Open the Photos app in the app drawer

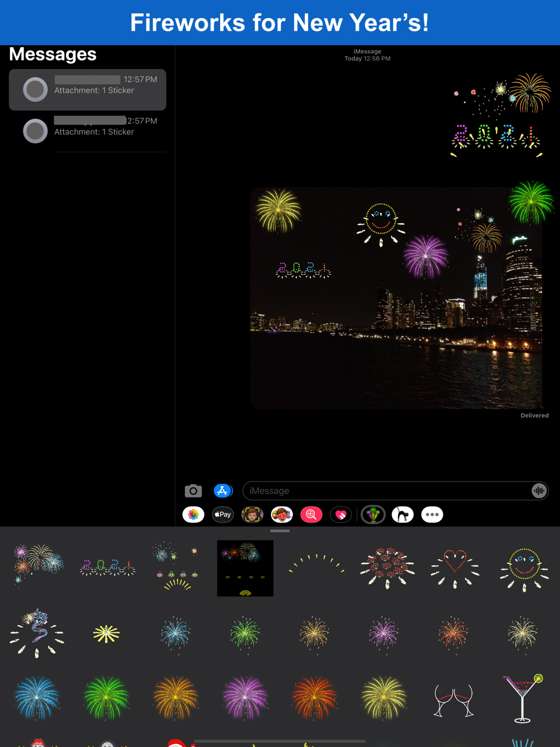coord(193,515)
